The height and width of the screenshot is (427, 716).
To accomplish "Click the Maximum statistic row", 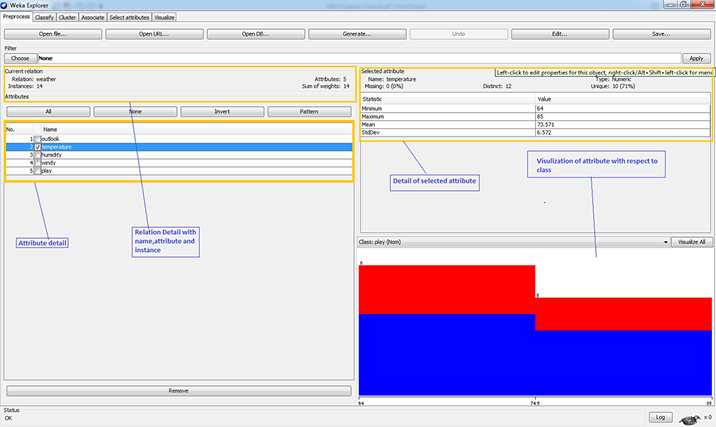I will click(x=535, y=117).
